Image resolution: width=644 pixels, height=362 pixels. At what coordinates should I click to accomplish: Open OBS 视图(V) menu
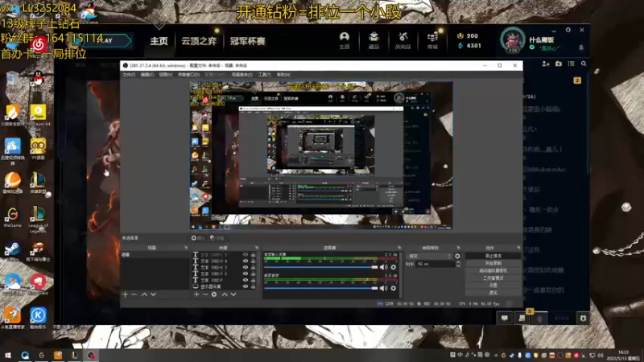[166, 75]
